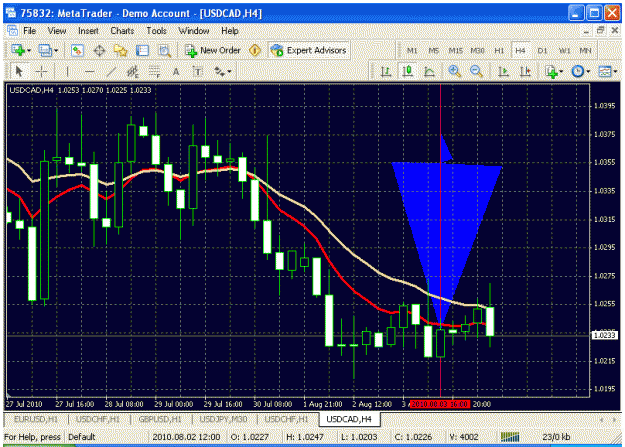Viewport: 625px width, 447px height.
Task: Open the Window menu
Action: pyautogui.click(x=194, y=31)
